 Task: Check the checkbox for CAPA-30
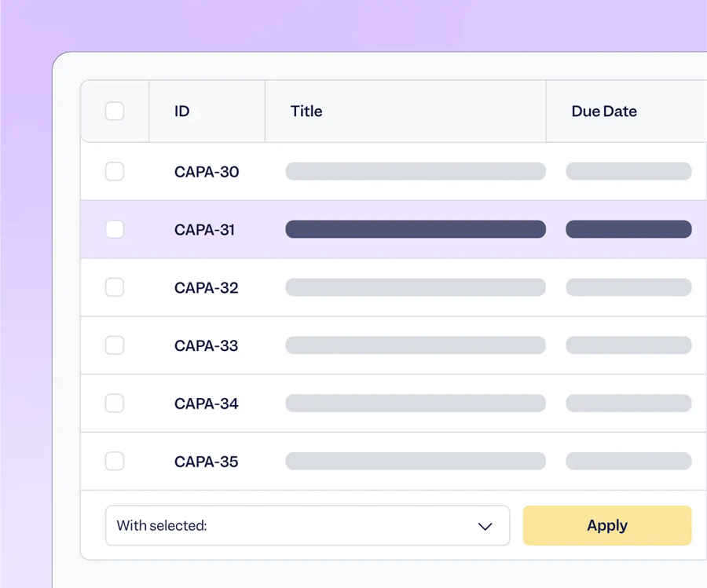[x=114, y=171]
